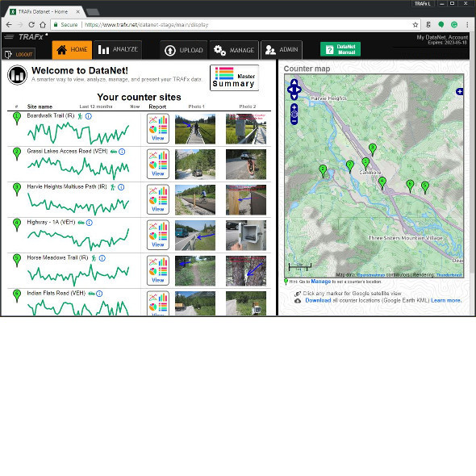Close the TRAFx Datanet - Home tab
Screen dimensions: 476x476
point(77,11)
